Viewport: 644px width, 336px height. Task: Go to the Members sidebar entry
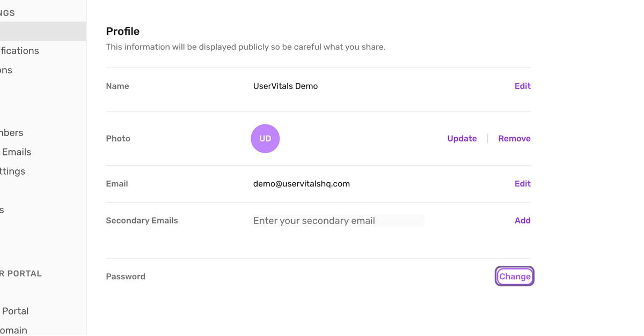(x=12, y=132)
